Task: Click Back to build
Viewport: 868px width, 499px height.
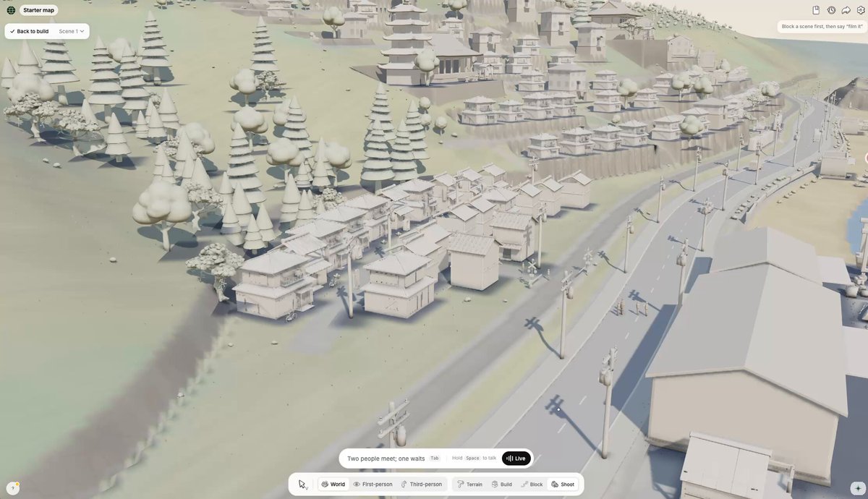Action: pyautogui.click(x=29, y=31)
